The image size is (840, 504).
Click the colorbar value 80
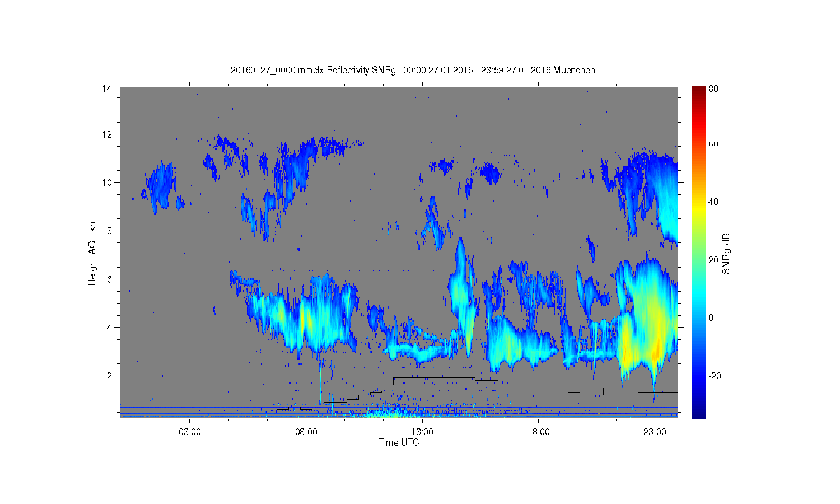tap(713, 88)
